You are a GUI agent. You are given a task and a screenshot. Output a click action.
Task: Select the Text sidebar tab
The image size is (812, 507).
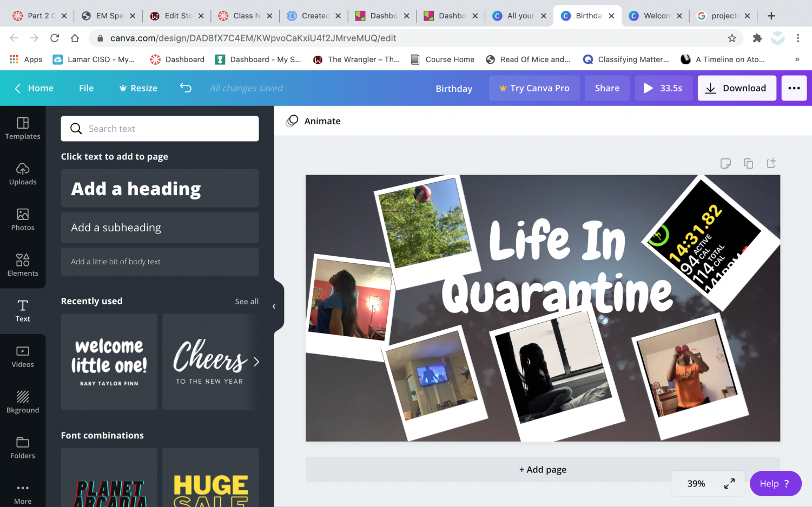(x=23, y=311)
